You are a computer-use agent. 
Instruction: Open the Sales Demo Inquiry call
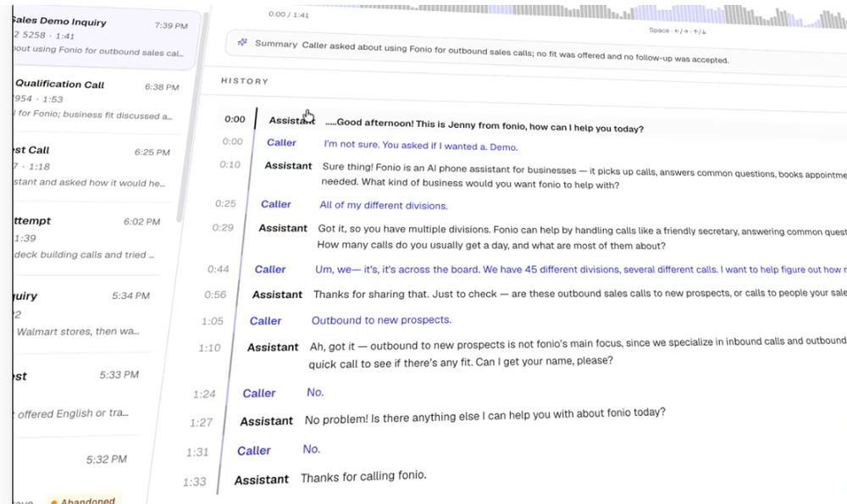[x=102, y=36]
